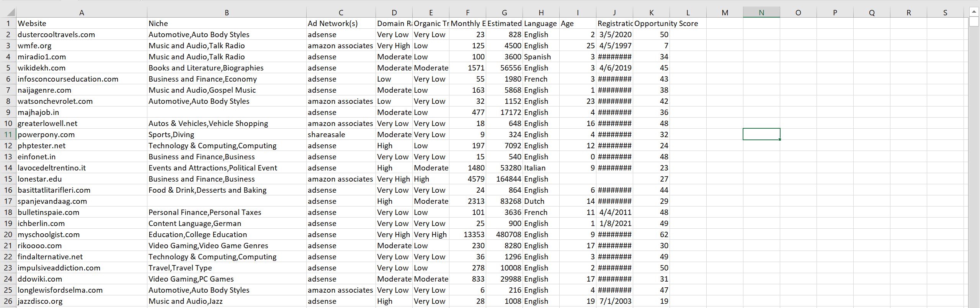Select cell dustercooltravels.com

(82, 34)
